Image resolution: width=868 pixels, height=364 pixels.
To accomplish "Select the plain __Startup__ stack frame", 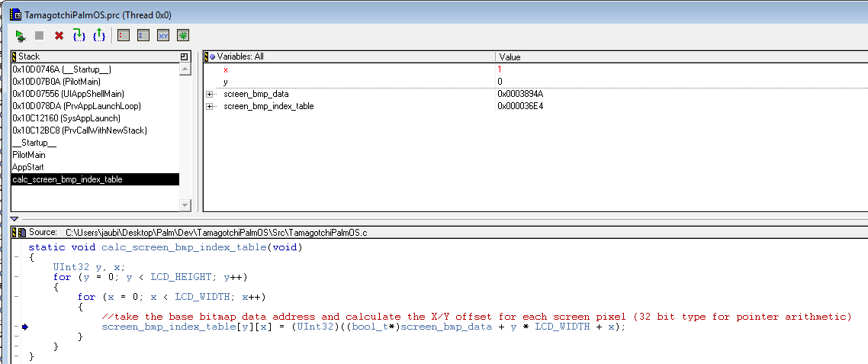I will tap(95, 143).
